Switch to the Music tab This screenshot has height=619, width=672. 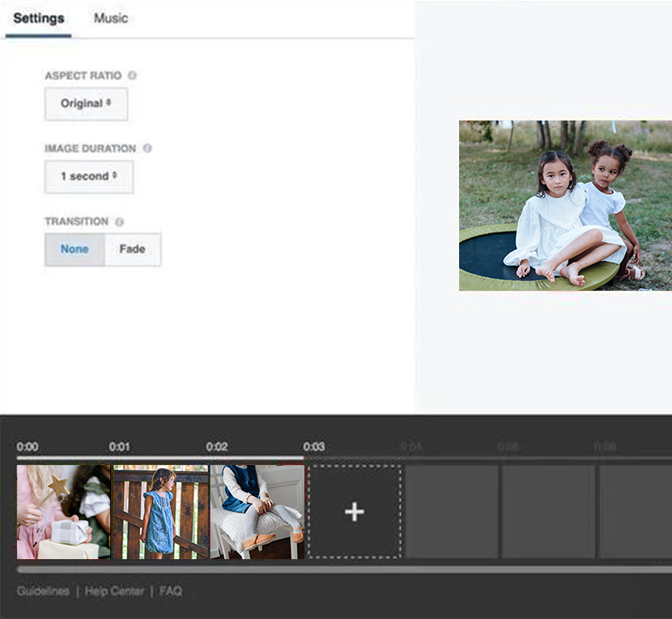pyautogui.click(x=110, y=18)
